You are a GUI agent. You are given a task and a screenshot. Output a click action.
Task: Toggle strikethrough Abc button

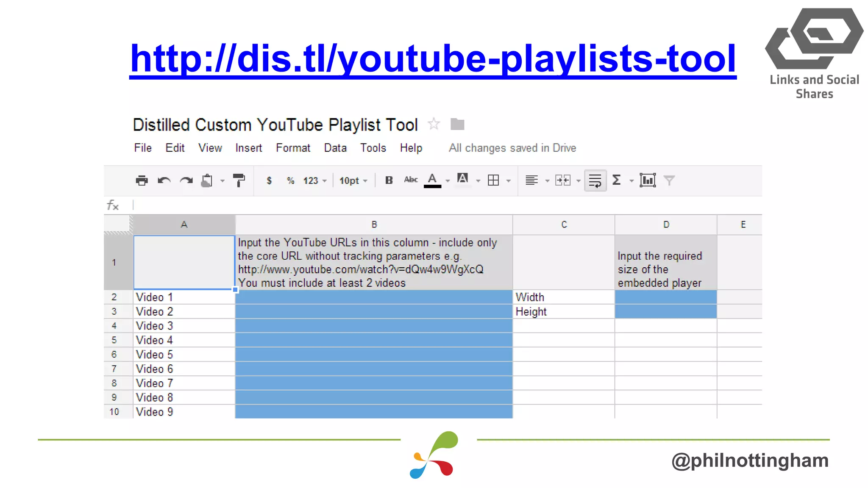[x=411, y=180]
